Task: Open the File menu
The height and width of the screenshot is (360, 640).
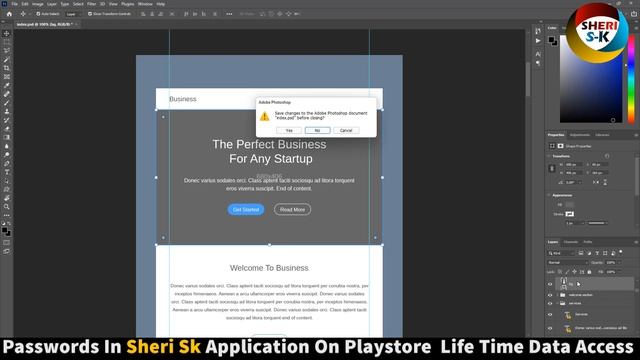Action: [14, 4]
